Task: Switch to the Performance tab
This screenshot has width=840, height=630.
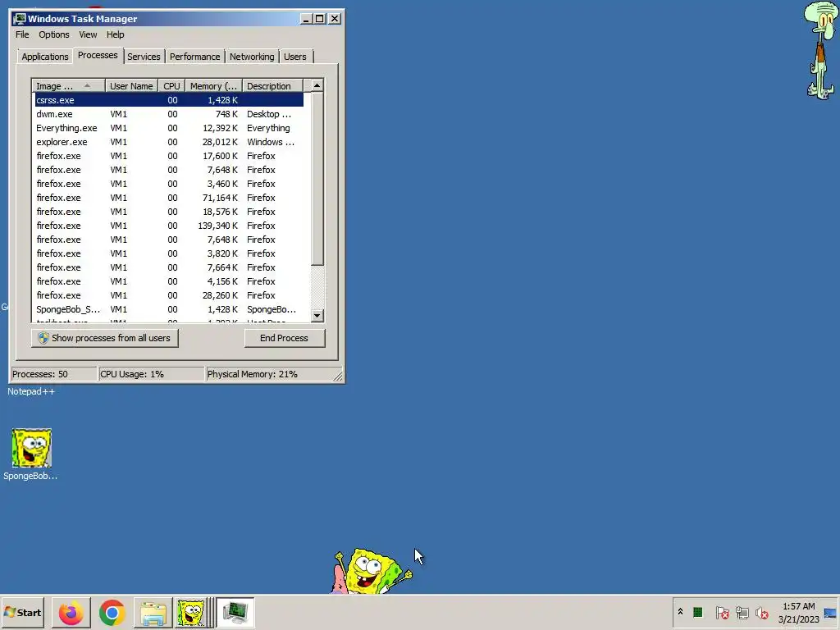Action: click(x=195, y=57)
